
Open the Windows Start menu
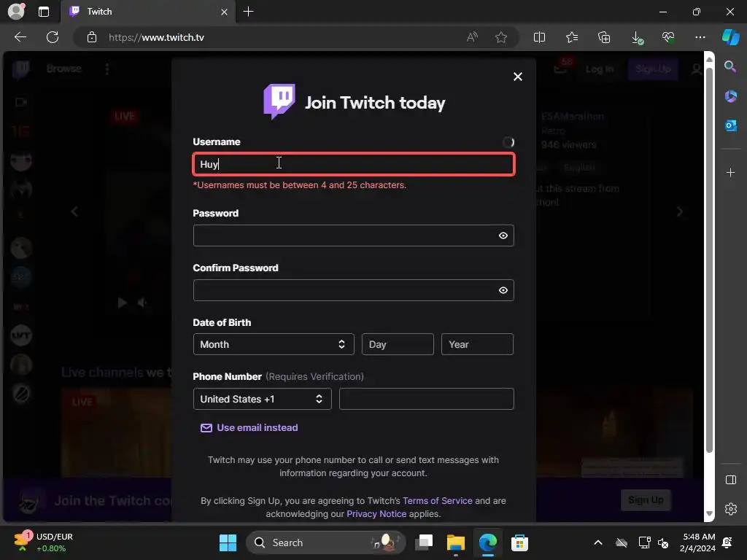coord(228,542)
